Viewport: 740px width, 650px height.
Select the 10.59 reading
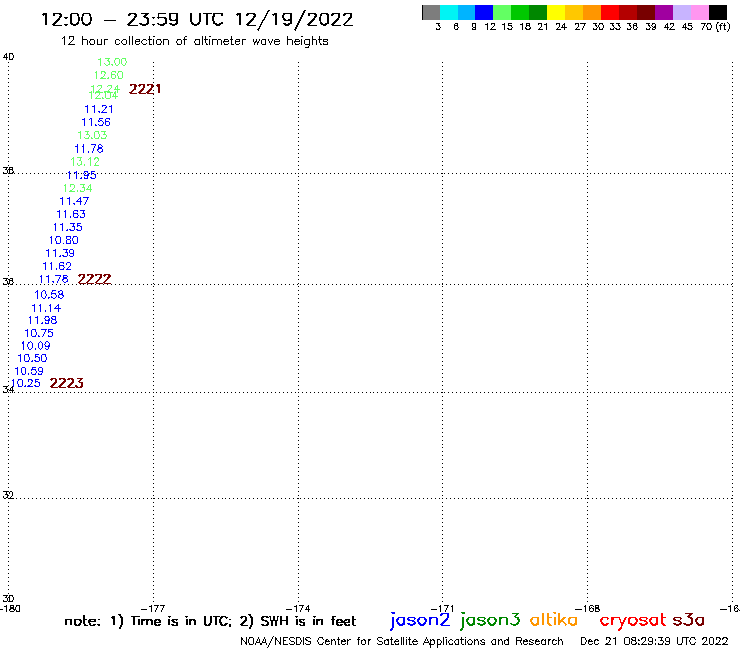pyautogui.click(x=29, y=371)
